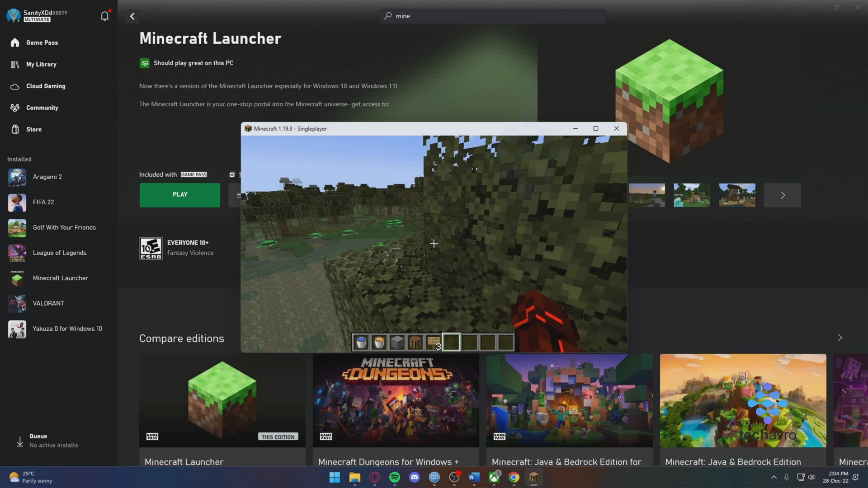Open the Game Pass home tab

pos(42,42)
